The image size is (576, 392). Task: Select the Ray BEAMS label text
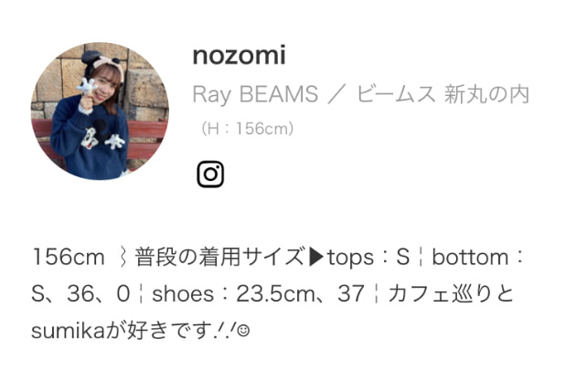coord(255,94)
